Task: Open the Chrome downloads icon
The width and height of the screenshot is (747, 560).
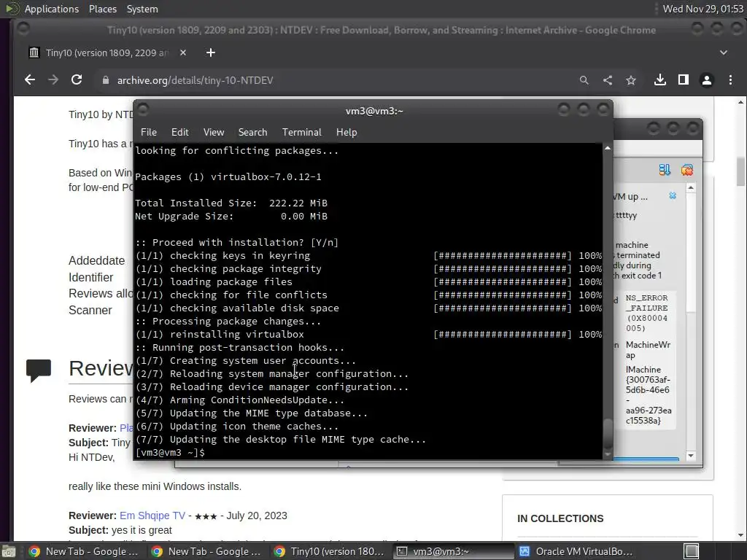Action: coord(659,80)
